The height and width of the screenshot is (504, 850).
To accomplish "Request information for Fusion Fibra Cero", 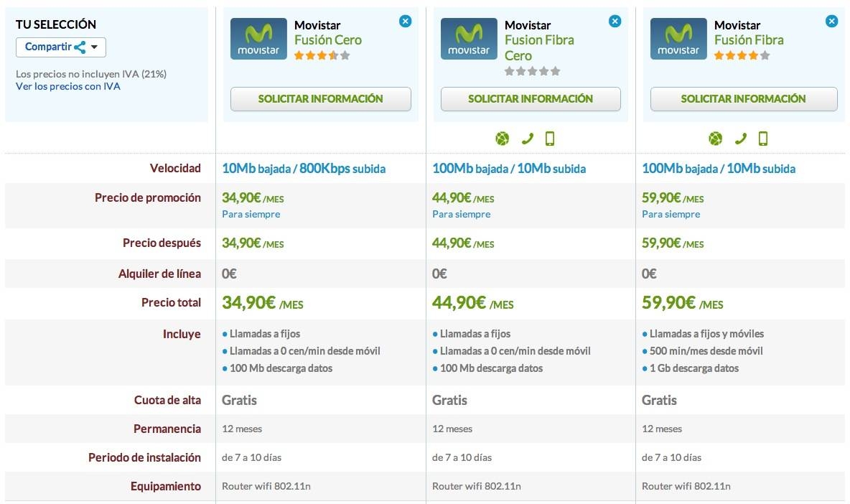I will coord(530,99).
